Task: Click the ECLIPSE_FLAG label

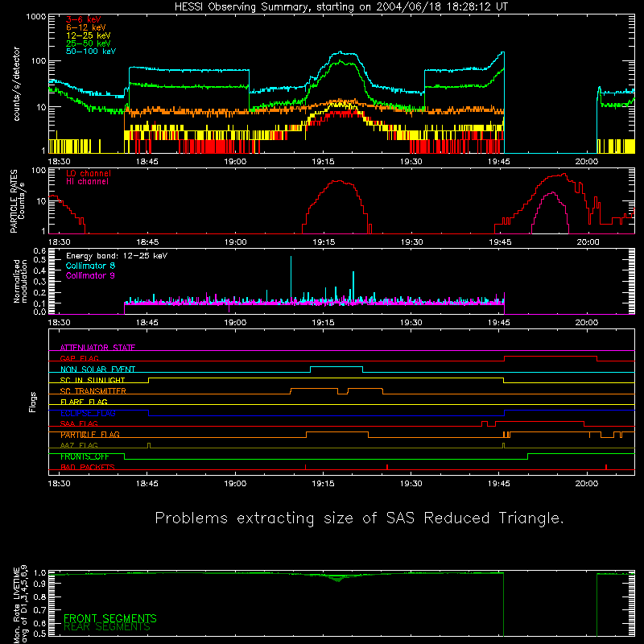Action: 88,413
